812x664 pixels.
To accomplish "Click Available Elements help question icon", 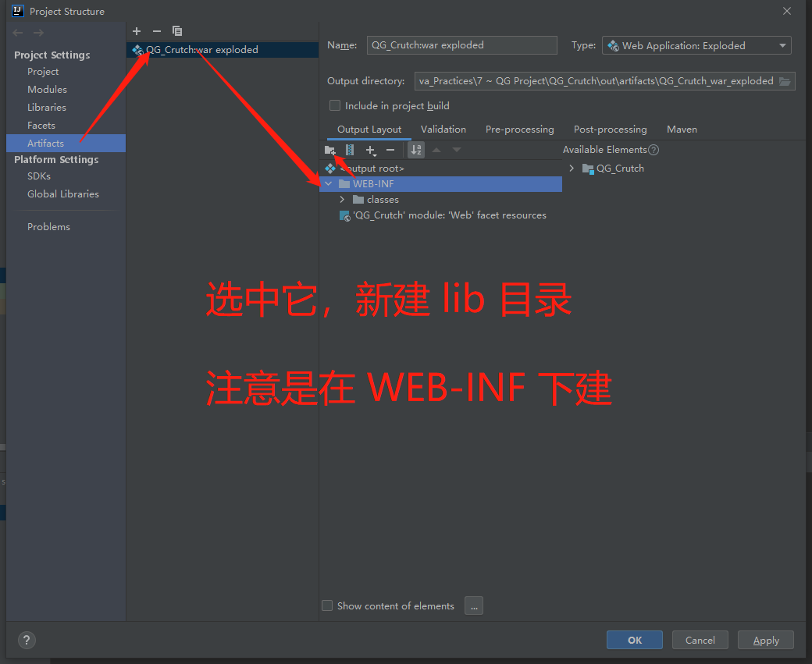I will click(654, 150).
